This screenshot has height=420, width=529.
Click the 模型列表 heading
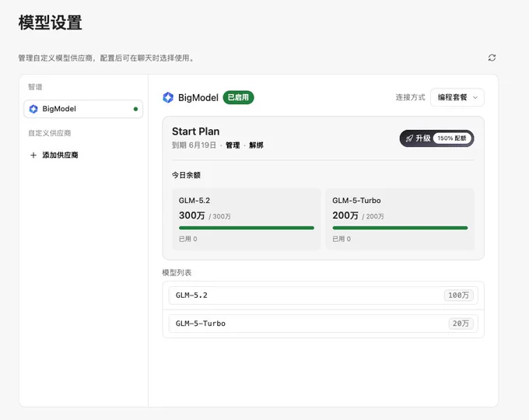coord(177,272)
